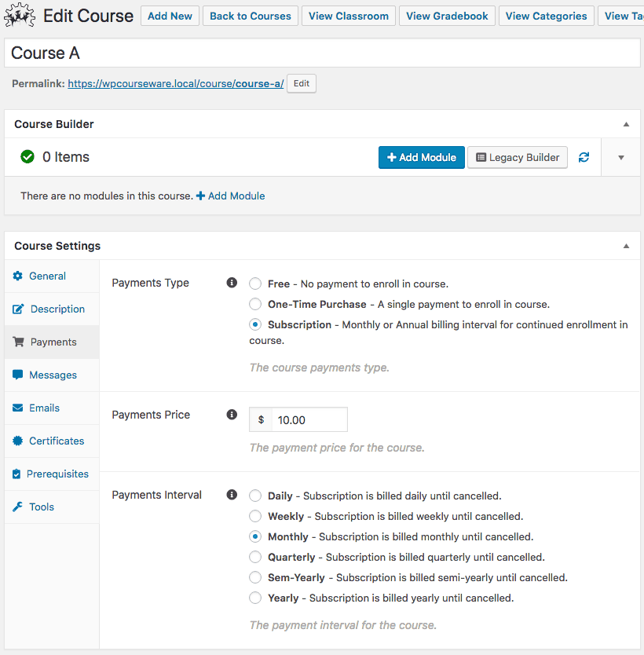Open the Prerequisites settings tab
Viewport: 644px width, 655px height.
(52, 474)
